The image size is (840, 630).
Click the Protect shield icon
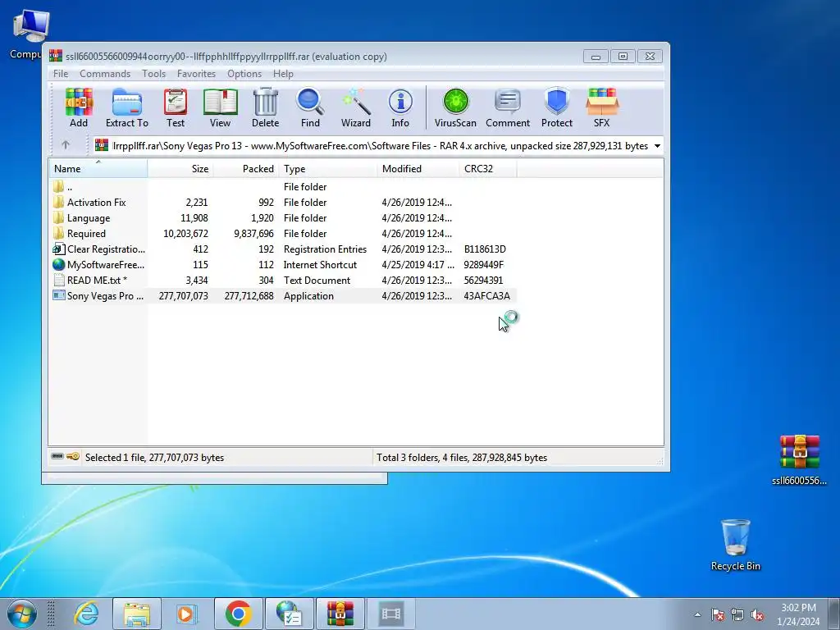(x=557, y=107)
